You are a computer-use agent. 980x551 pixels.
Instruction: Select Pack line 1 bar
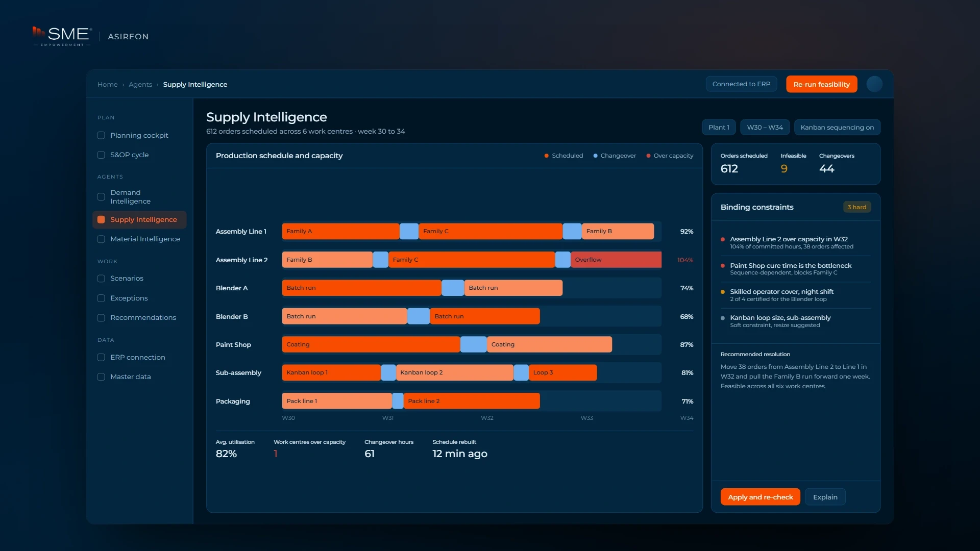click(337, 401)
